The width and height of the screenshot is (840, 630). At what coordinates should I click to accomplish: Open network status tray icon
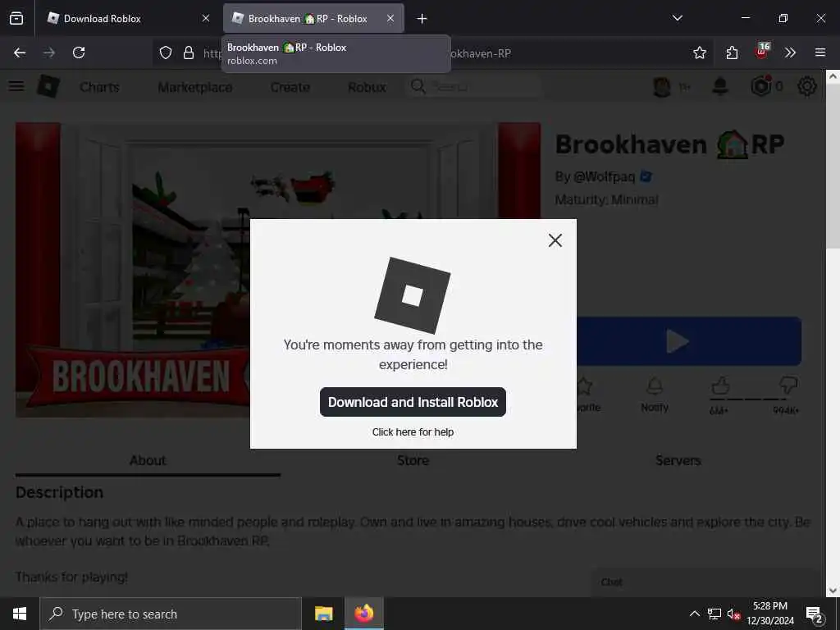pyautogui.click(x=714, y=614)
